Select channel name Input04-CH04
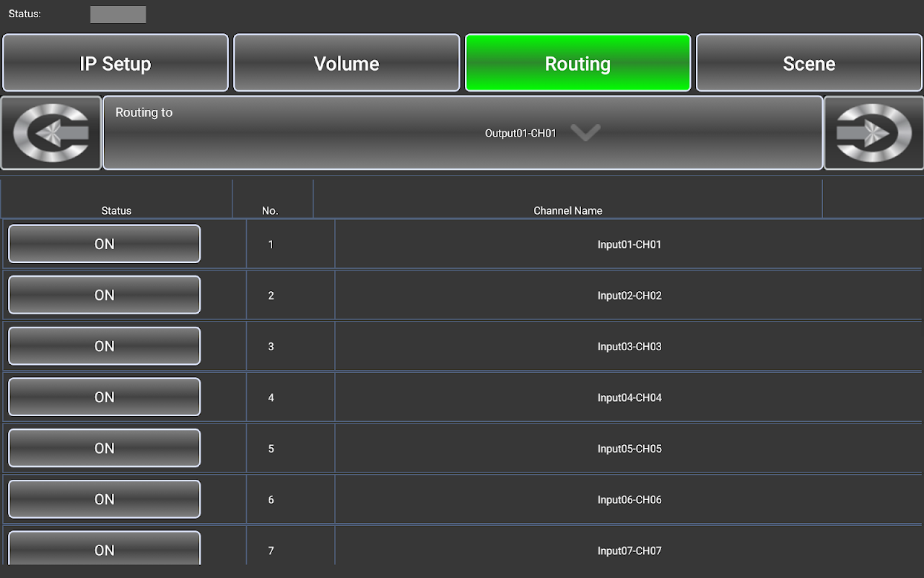Viewport: 924px width, 578px height. pos(629,397)
